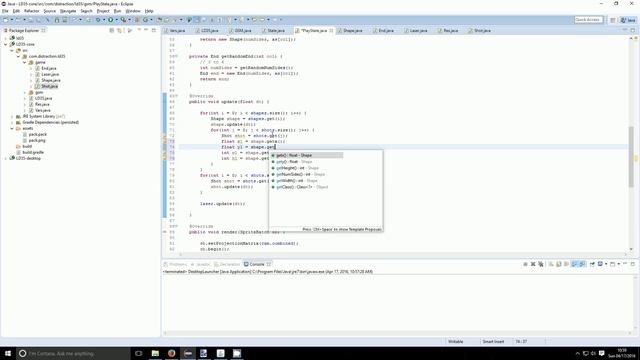Click Terminate square icon in Console toolbar
This screenshot has height=360, width=640.
(x=525, y=264)
